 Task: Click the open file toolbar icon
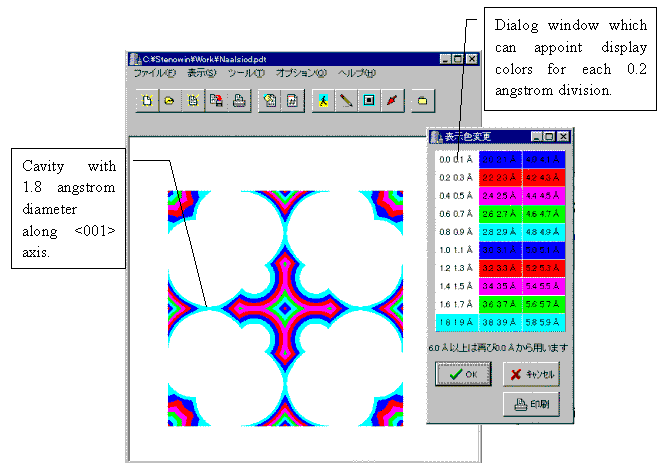pyautogui.click(x=170, y=101)
